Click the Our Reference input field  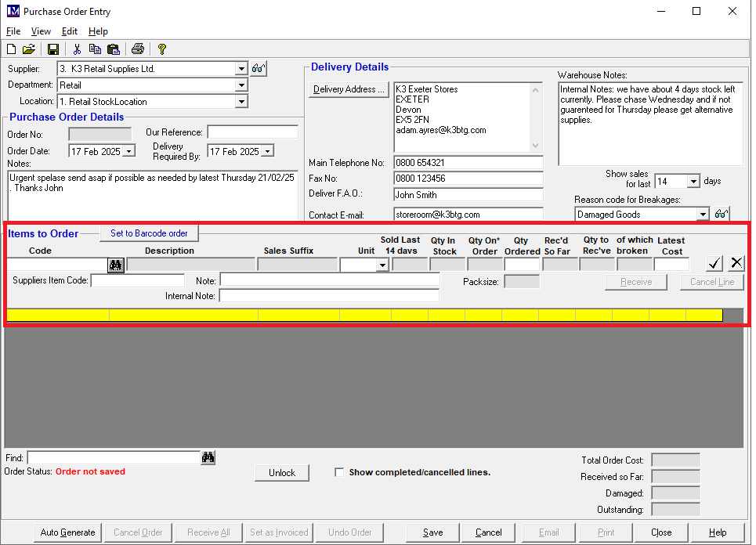pos(252,132)
